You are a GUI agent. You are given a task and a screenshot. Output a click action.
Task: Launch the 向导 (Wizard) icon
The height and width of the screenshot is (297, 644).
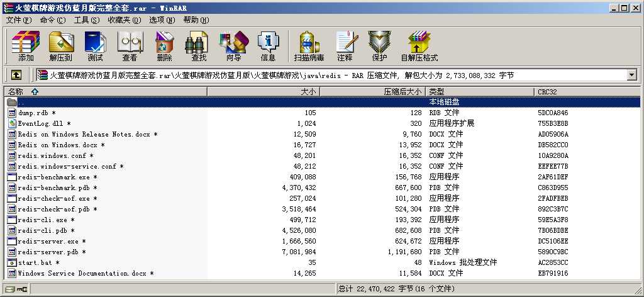(x=233, y=45)
